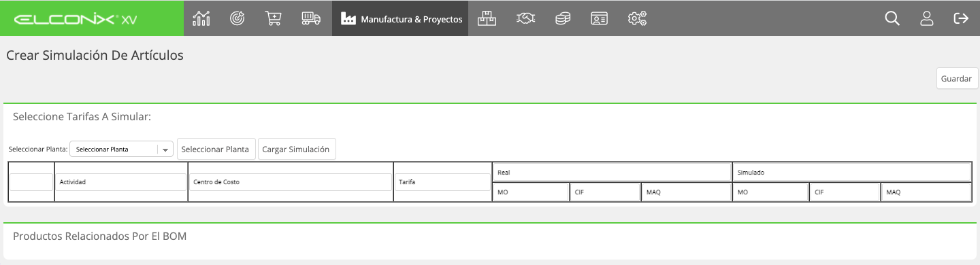Click the CIF column under Simulado
Viewport: 980px width, 265px height.
tap(845, 192)
